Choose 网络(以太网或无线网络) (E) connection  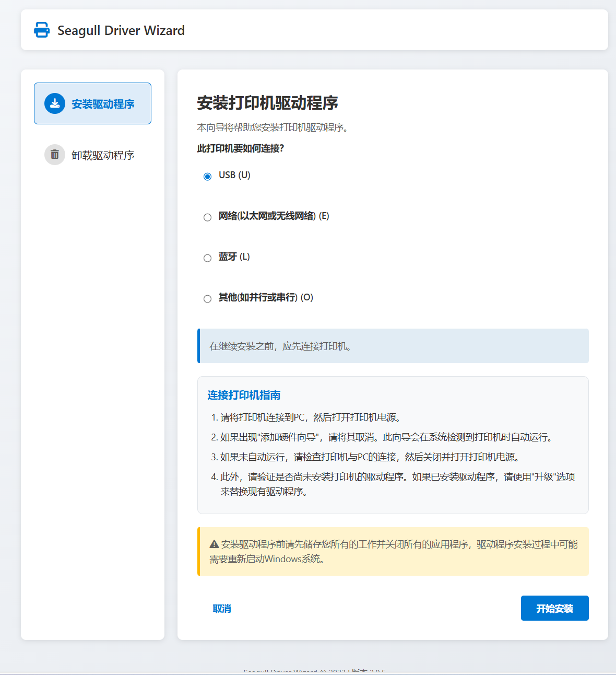click(207, 217)
